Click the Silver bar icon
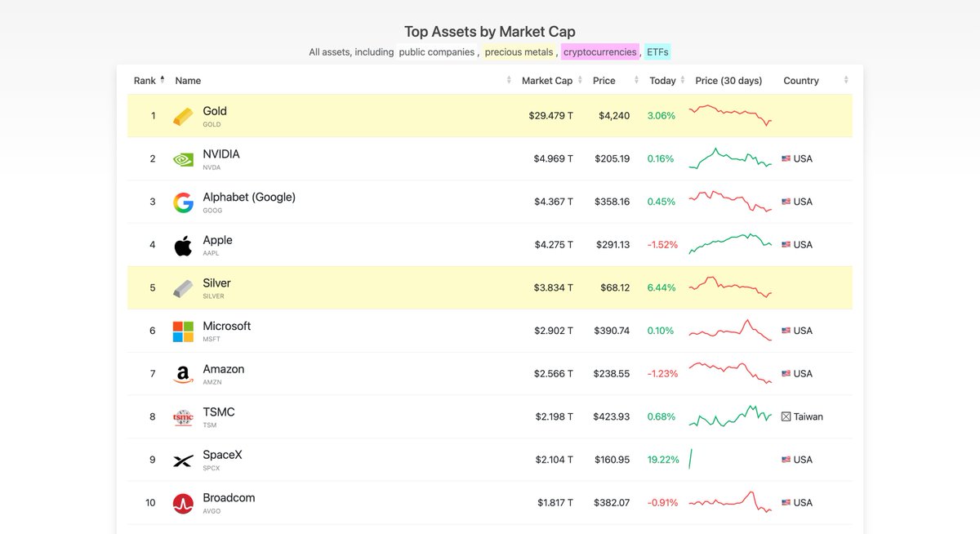Screen dimensions: 980x534 (183, 289)
